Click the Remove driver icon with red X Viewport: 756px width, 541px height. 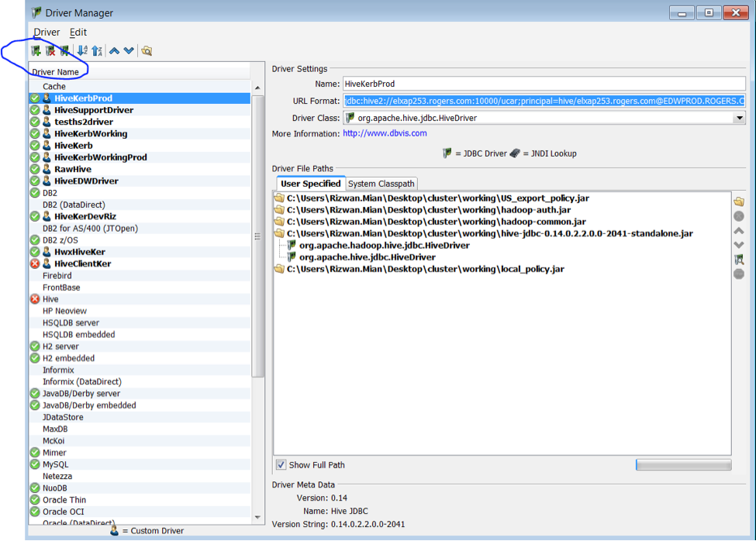click(50, 50)
